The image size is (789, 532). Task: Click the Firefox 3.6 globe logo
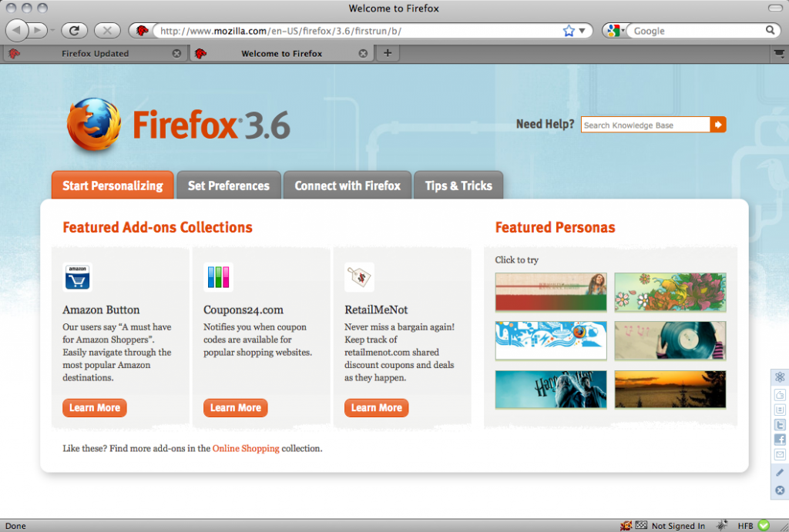point(94,124)
